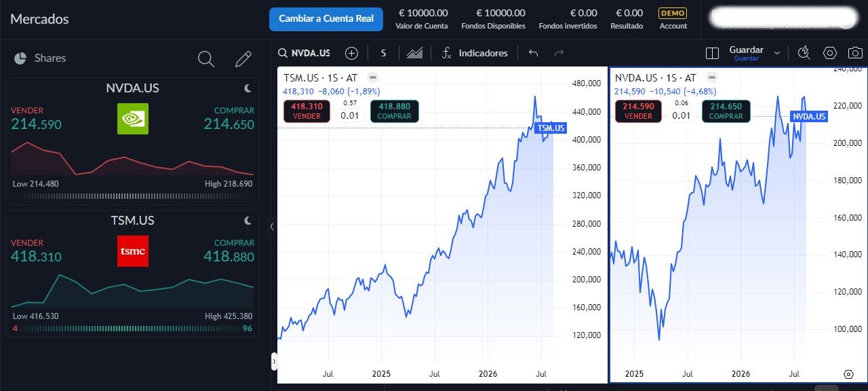Open the chart layout selector
This screenshot has height=391, width=868.
[712, 53]
